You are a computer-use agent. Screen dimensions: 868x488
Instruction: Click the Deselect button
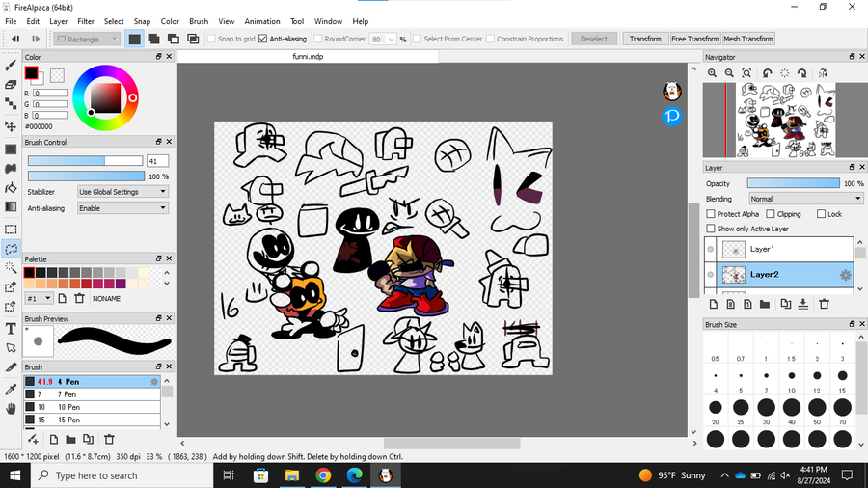pos(594,39)
